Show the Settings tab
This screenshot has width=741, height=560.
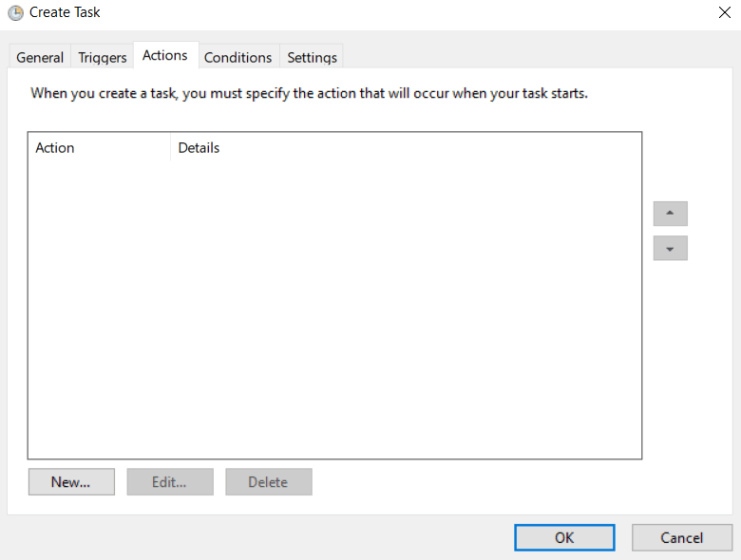(312, 58)
